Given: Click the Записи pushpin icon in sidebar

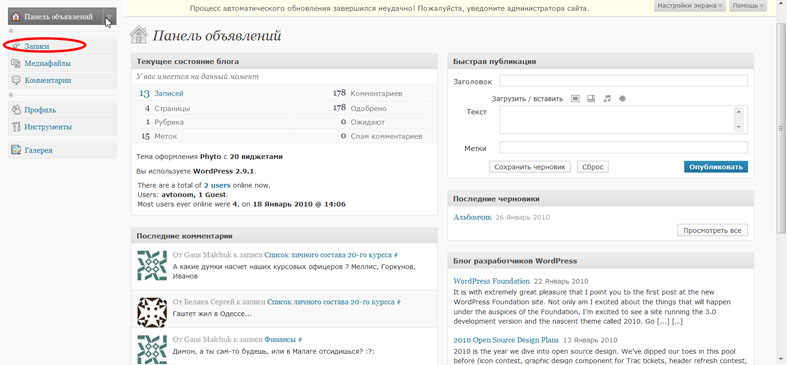Looking at the screenshot, I should tap(16, 46).
